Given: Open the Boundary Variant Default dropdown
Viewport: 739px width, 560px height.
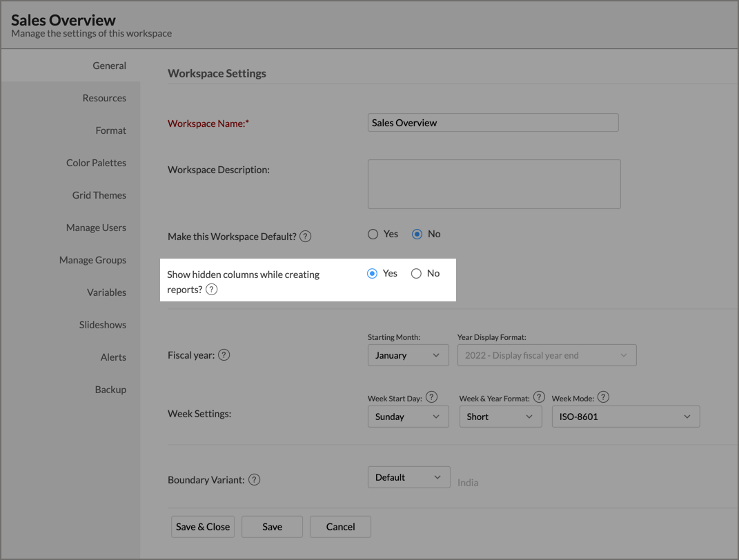Looking at the screenshot, I should pyautogui.click(x=408, y=477).
